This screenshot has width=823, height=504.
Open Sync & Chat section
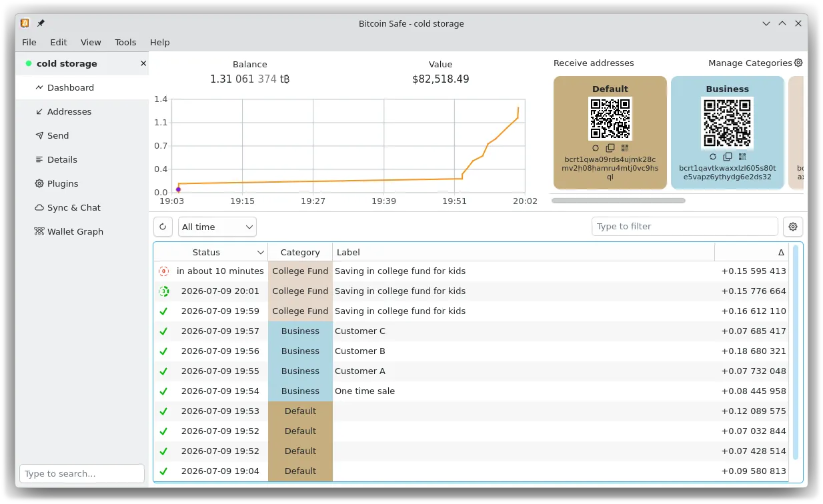[x=82, y=207]
